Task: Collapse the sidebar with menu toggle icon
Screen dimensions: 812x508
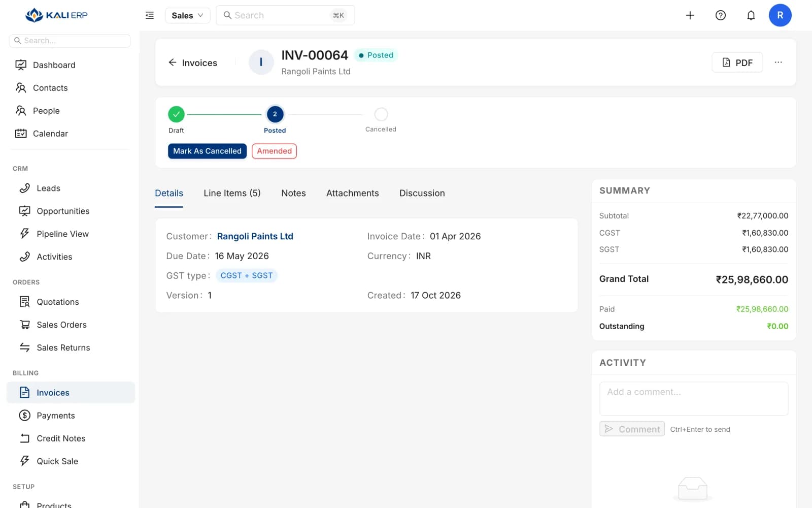Action: [150, 15]
